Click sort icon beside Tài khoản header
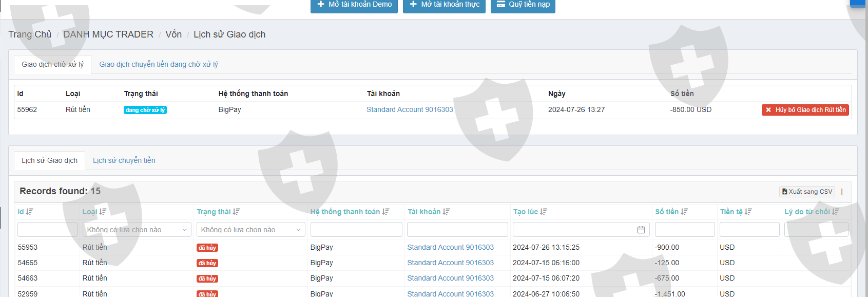The width and height of the screenshot is (868, 297). point(446,212)
